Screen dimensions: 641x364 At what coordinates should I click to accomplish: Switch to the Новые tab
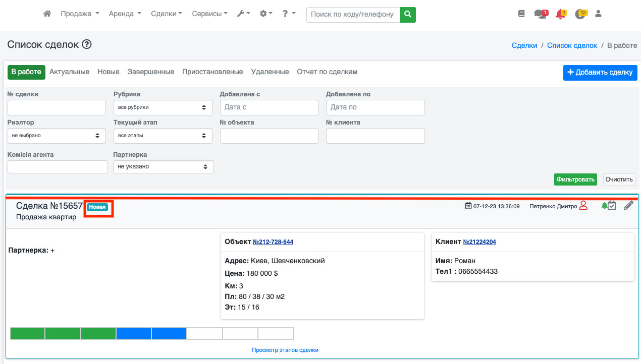coord(109,72)
